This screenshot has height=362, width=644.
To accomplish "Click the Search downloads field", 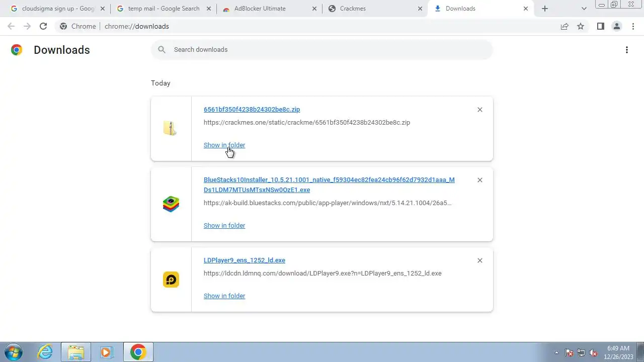I will pos(322,50).
